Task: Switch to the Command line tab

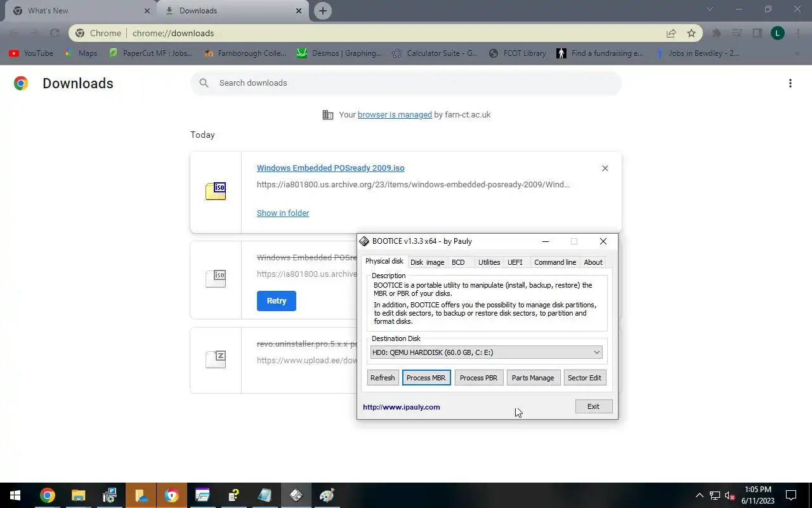Action: [x=555, y=262]
